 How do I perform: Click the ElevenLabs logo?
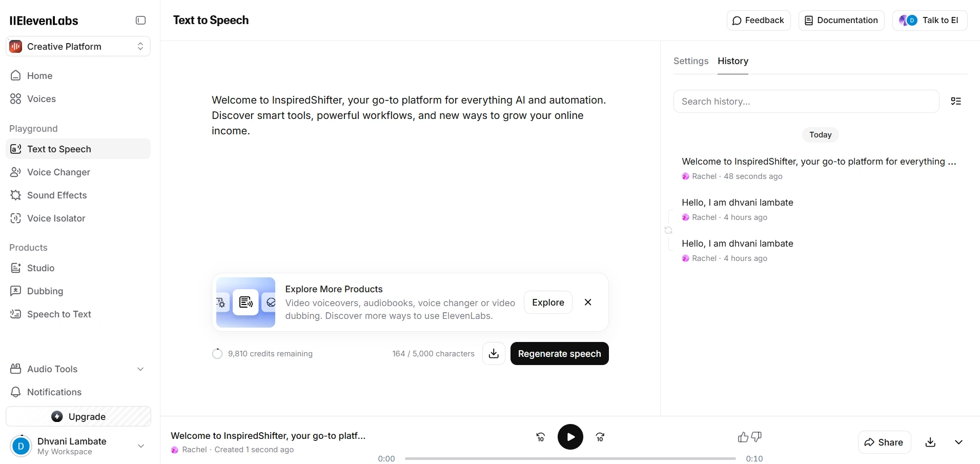[44, 21]
